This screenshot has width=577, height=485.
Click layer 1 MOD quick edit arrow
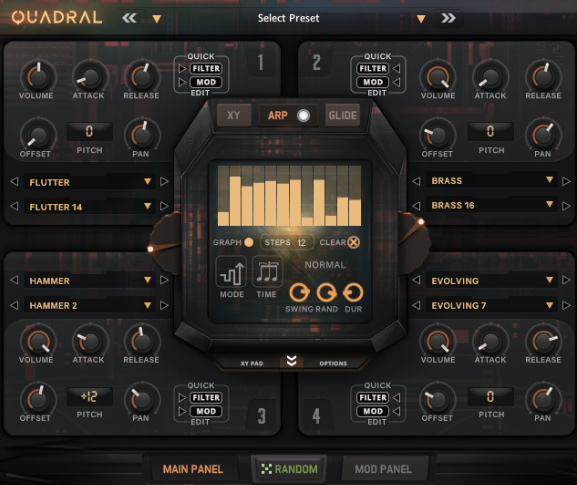click(x=182, y=82)
